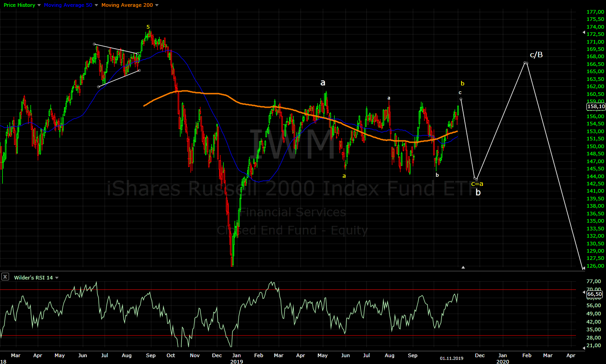606x364 pixels.
Task: Select the current price label 158,10
Action: tap(596, 106)
